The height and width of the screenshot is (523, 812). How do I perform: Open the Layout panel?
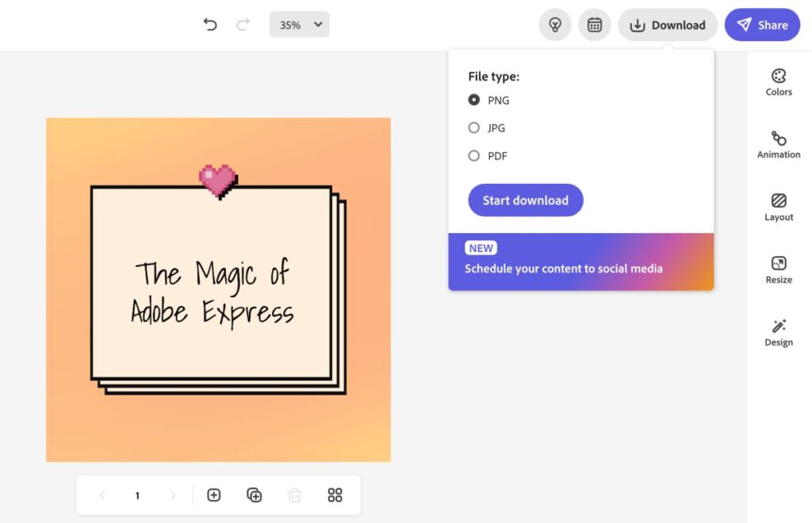click(x=778, y=206)
